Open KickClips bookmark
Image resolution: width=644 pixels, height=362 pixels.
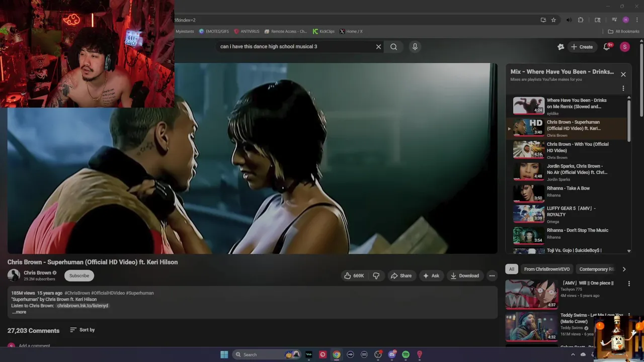click(324, 31)
